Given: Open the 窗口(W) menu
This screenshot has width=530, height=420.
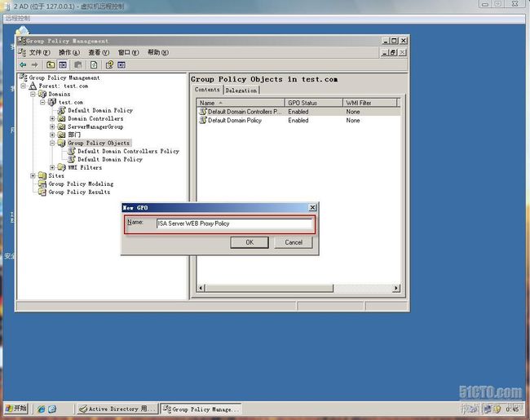Looking at the screenshot, I should pos(129,52).
